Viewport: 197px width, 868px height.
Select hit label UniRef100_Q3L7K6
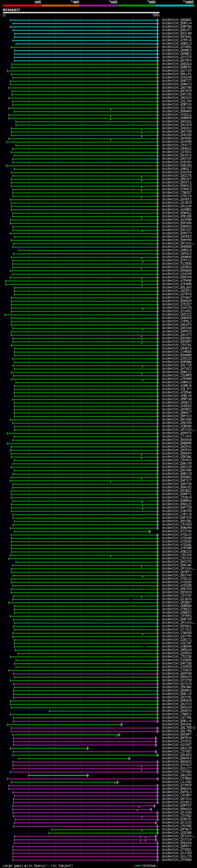click(177, 101)
